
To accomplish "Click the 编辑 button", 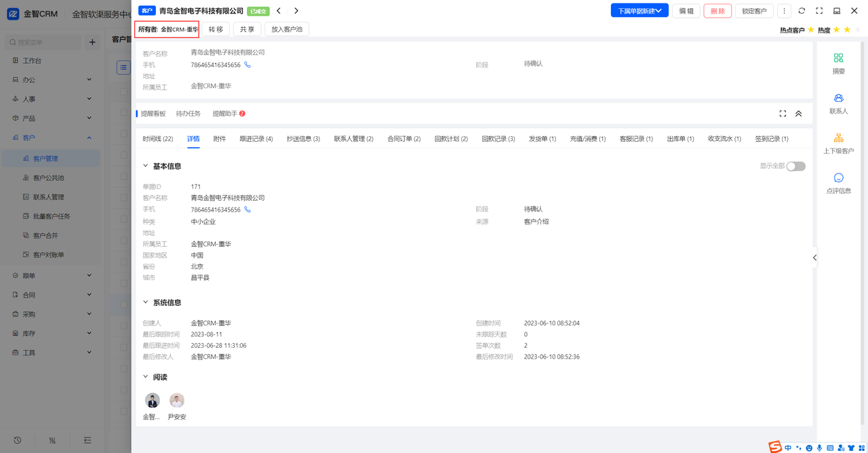I will 686,11.
